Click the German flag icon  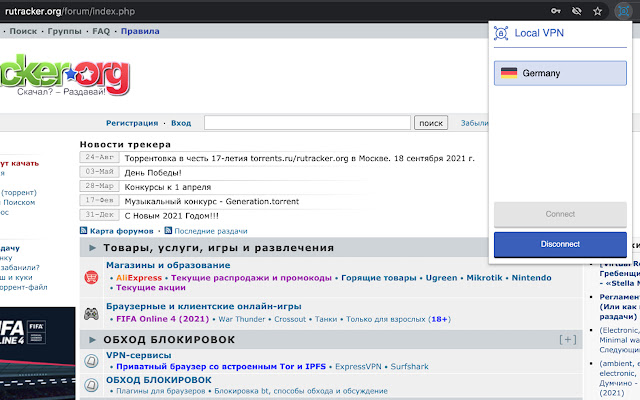[x=509, y=73]
